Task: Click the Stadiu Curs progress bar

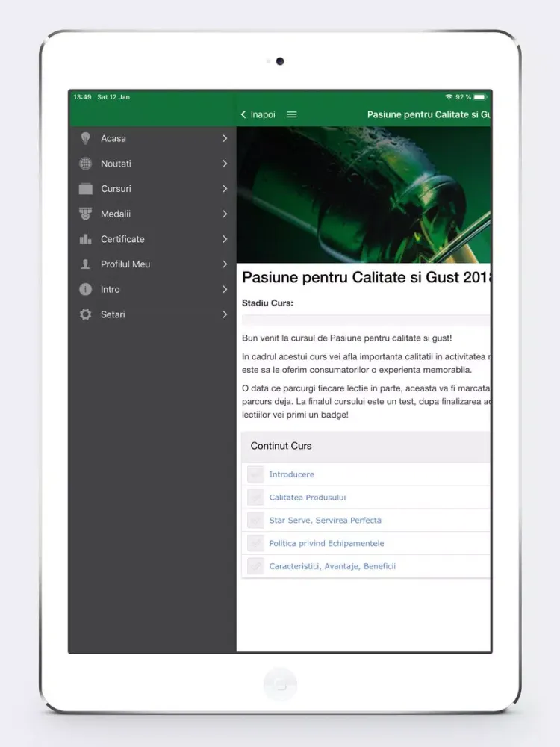Action: coord(366,320)
